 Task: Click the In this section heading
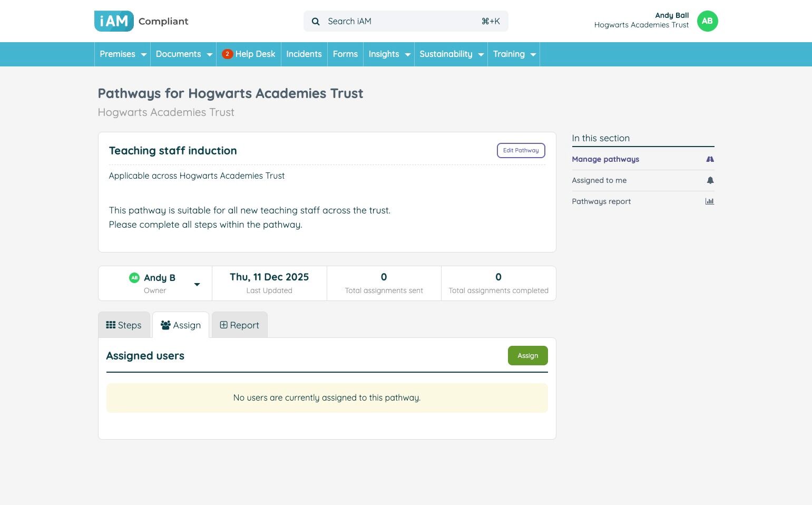601,138
